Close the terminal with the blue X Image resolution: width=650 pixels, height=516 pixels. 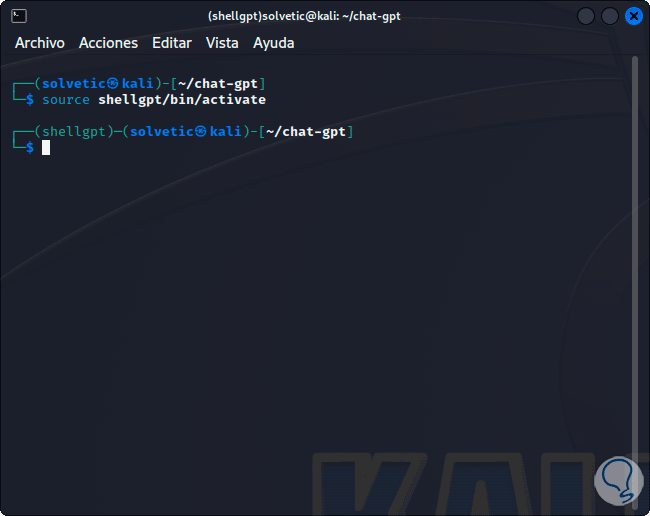point(633,16)
